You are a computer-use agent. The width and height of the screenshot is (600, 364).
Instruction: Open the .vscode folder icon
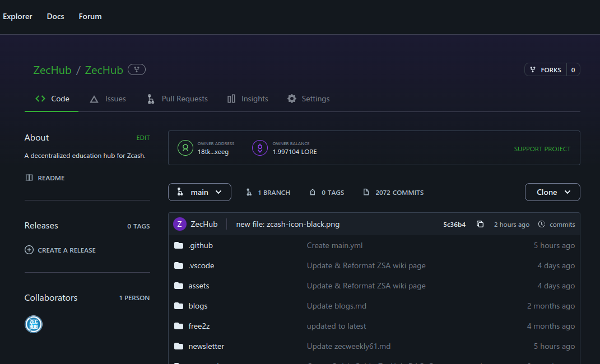(179, 265)
